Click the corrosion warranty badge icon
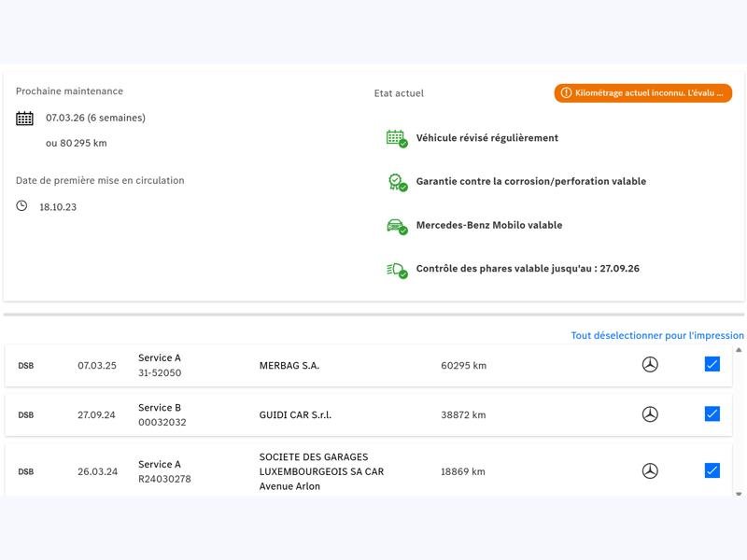The image size is (747, 560). [x=396, y=182]
